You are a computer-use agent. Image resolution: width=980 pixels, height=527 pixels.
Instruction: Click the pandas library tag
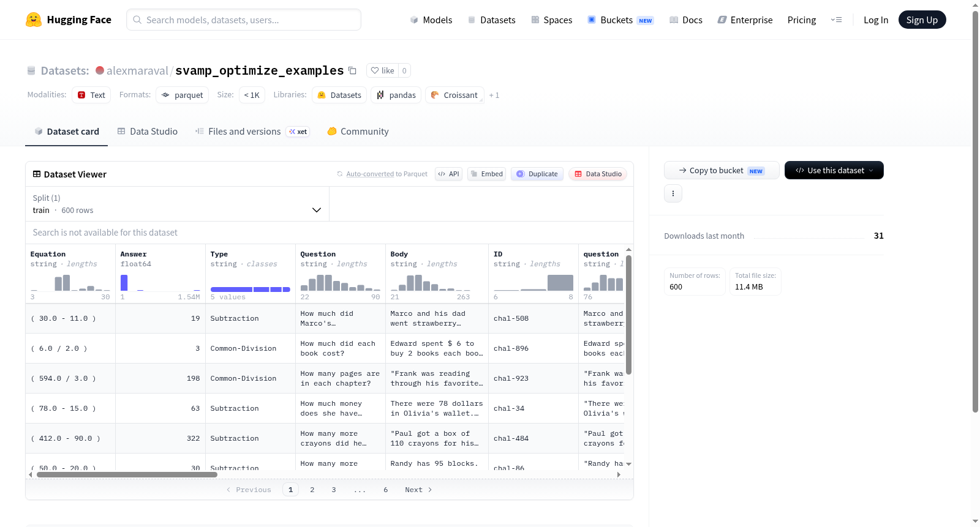point(396,95)
